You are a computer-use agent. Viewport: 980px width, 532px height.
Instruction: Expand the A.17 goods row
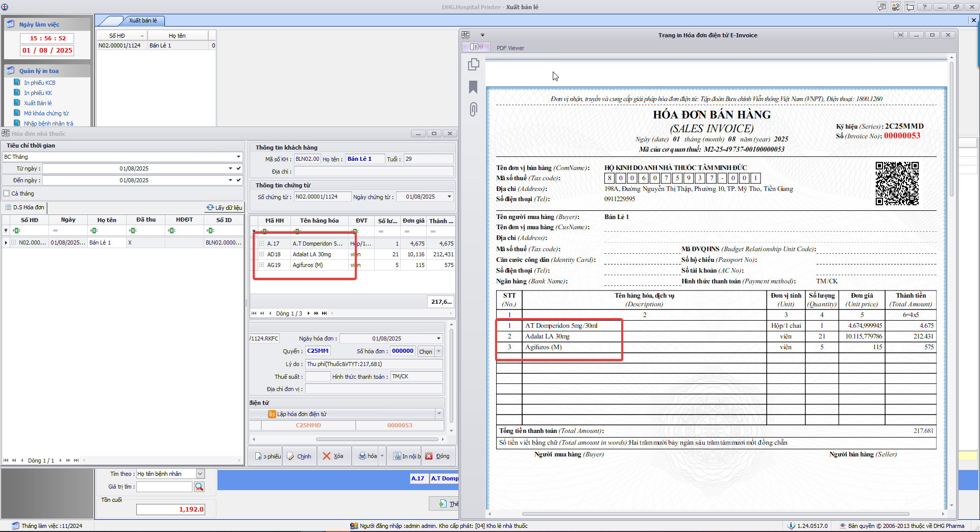pyautogui.click(x=261, y=244)
